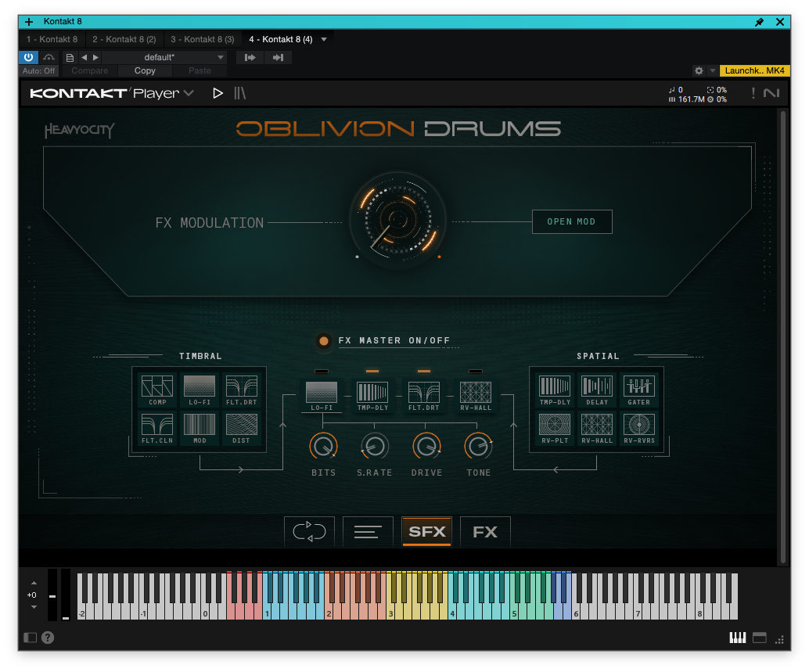The image size is (809, 672).
Task: Select the DIST timbral effect tile
Action: 242,429
